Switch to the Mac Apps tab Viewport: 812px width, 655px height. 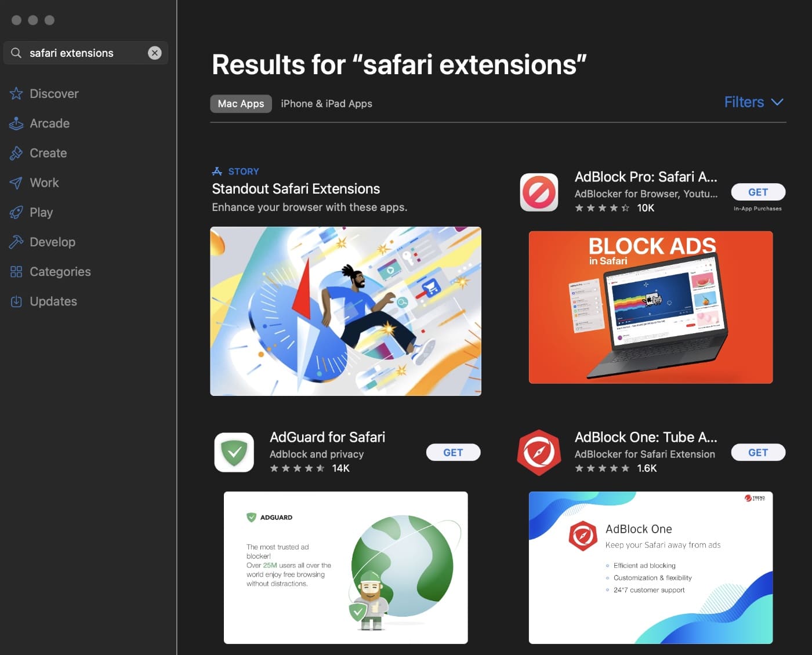point(241,104)
